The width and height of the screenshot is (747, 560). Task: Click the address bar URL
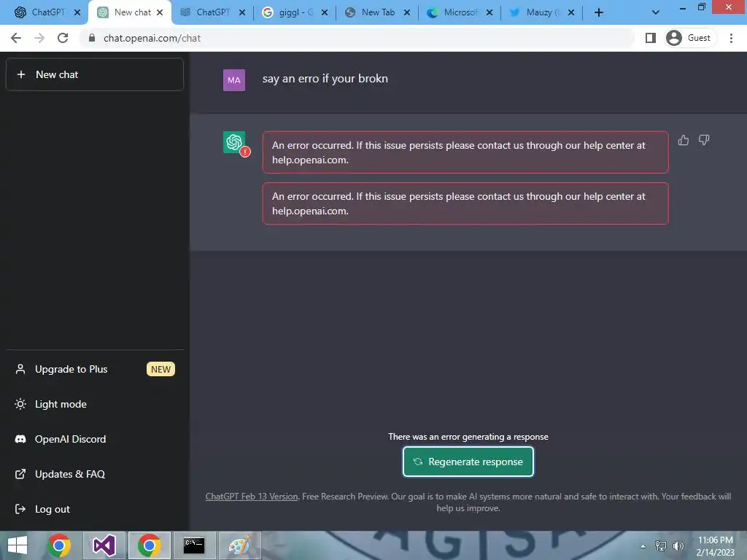pos(152,38)
